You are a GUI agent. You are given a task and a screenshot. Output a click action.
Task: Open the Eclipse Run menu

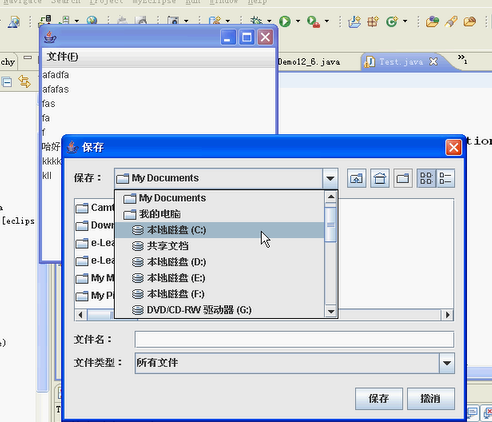click(193, 2)
